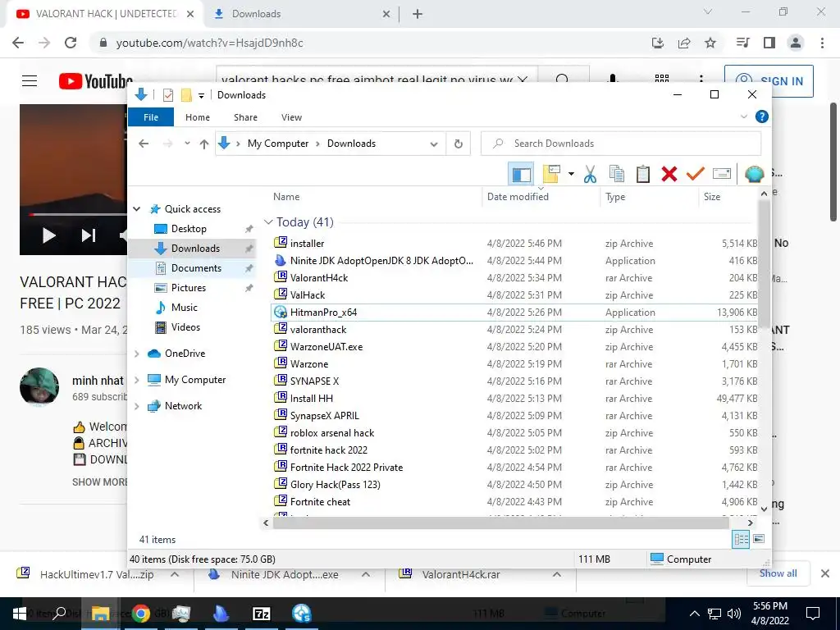Open menu arrow for ValorantH4ck.rar download
Screen dimensions: 840x630
point(557,574)
